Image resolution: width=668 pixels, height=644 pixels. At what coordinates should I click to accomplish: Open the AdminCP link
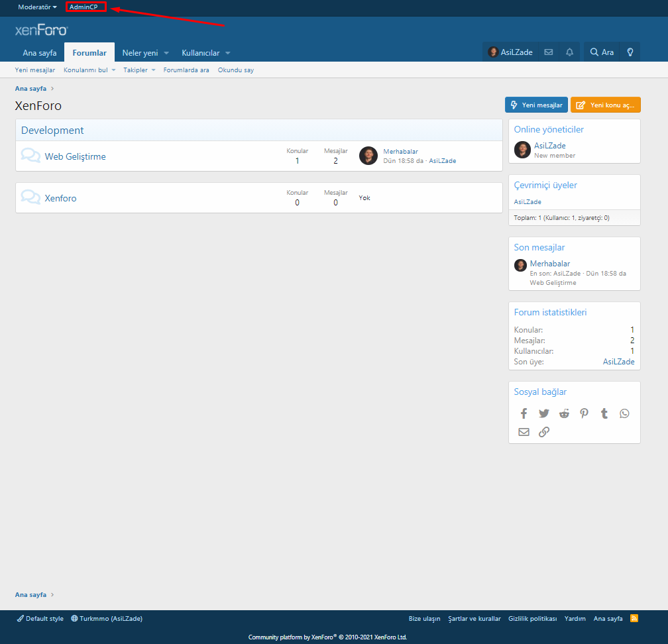click(83, 7)
